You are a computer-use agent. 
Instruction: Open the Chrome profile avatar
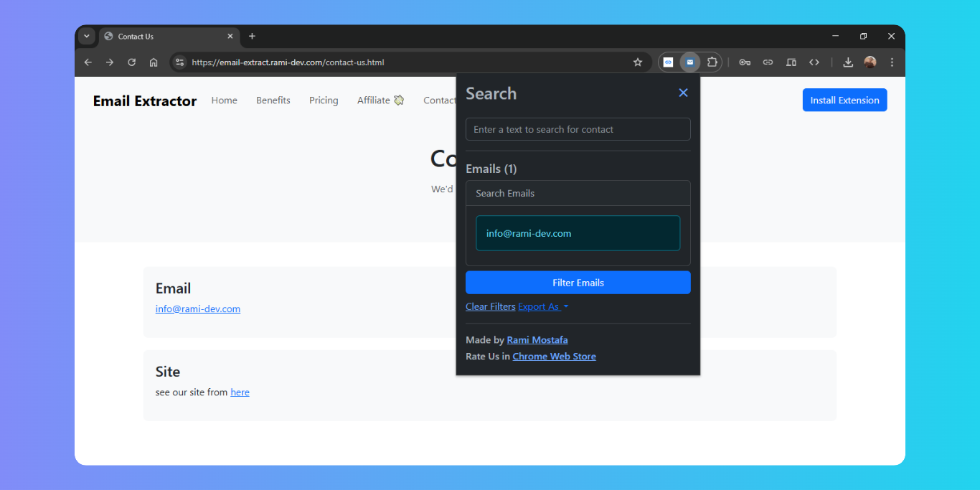(870, 62)
